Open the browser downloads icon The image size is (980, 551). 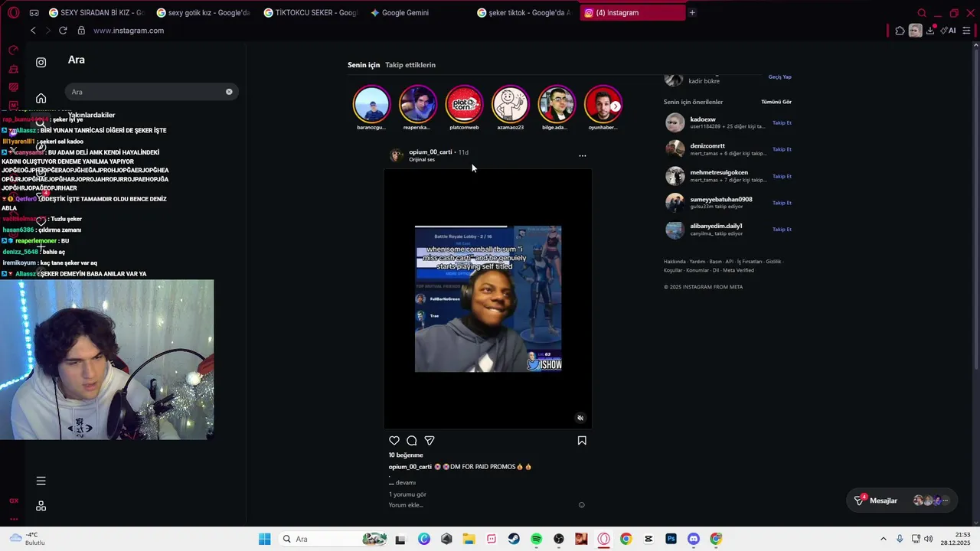tap(930, 31)
